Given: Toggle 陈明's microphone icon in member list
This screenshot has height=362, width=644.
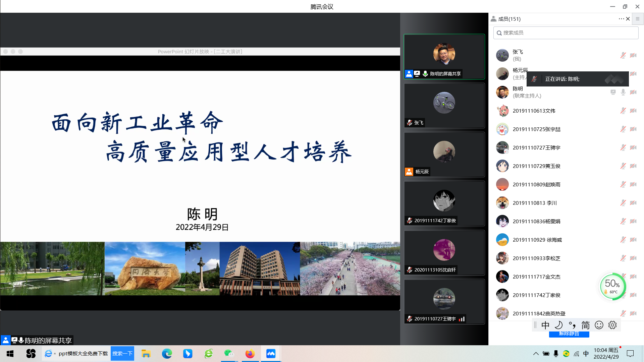Looking at the screenshot, I should 623,92.
